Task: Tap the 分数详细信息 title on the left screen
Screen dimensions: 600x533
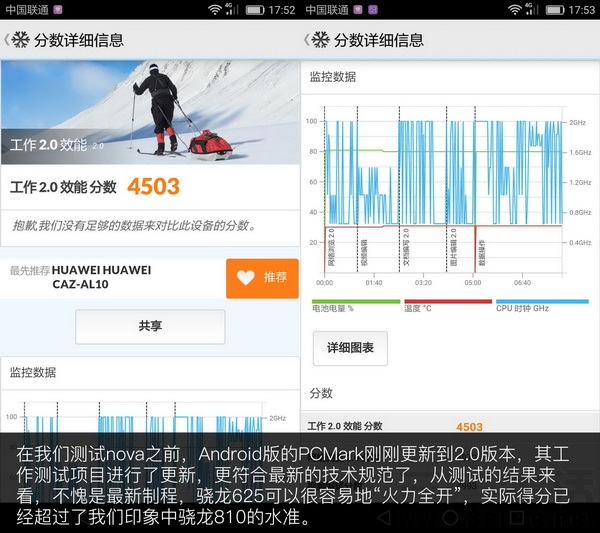Action: (x=78, y=40)
